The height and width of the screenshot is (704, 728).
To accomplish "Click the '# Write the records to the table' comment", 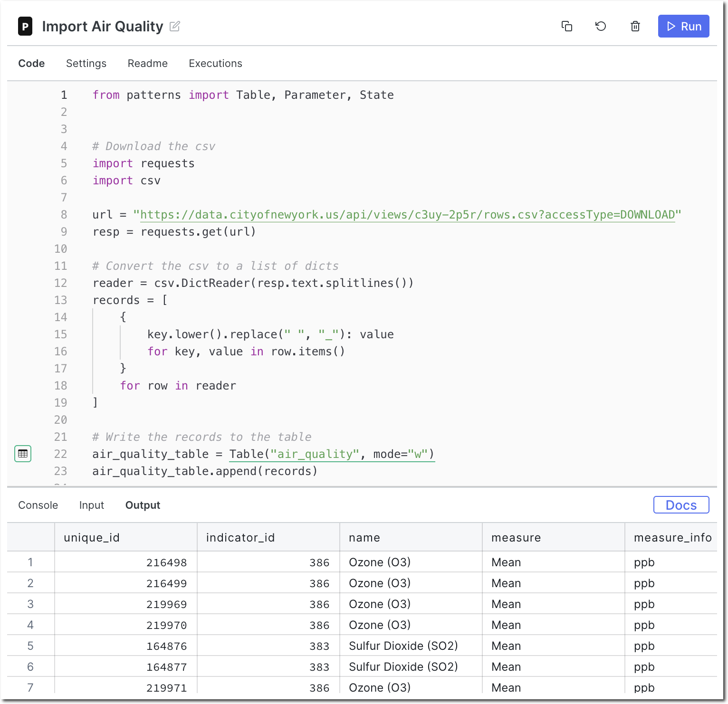I will [x=202, y=437].
